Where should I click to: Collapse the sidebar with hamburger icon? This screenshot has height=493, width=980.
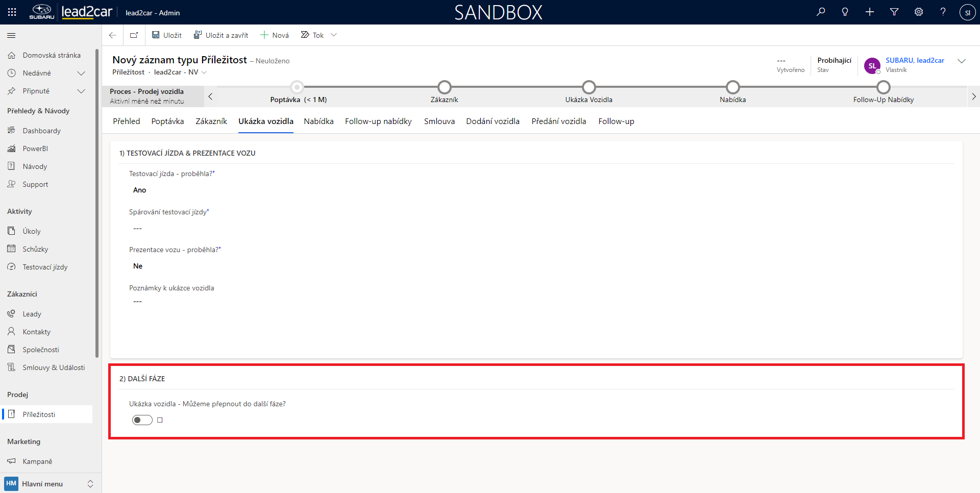coord(11,35)
